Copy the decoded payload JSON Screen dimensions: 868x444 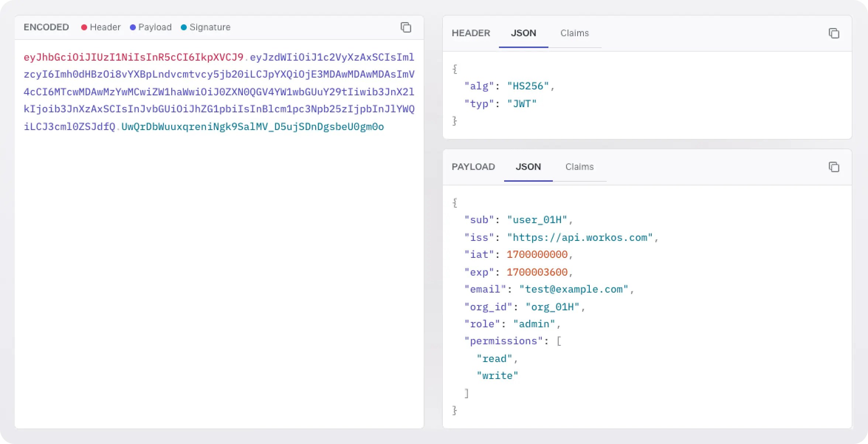834,167
